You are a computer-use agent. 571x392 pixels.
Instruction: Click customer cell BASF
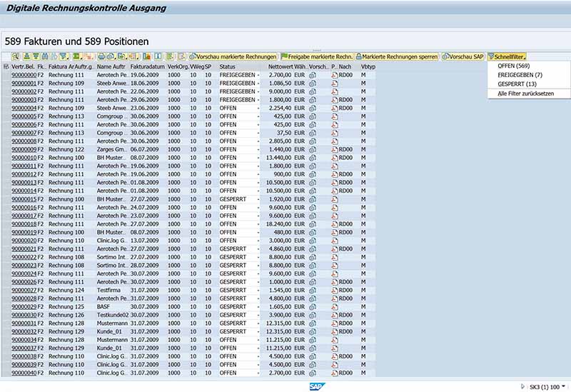point(103,307)
